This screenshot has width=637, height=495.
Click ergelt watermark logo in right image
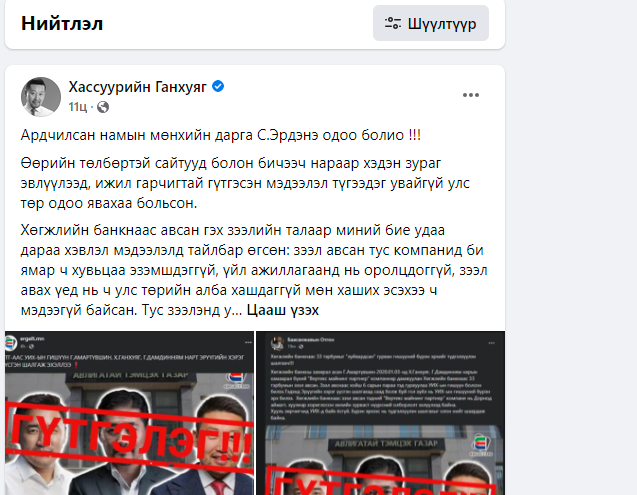point(481,445)
